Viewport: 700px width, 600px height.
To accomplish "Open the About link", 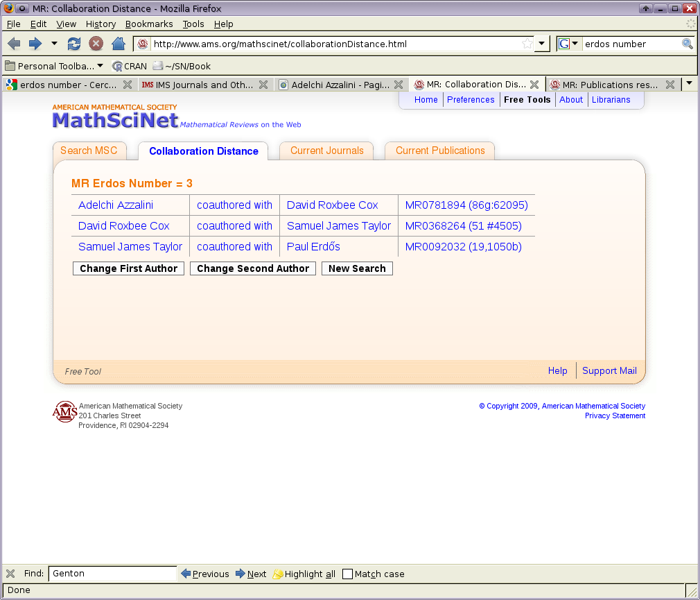I will [571, 100].
